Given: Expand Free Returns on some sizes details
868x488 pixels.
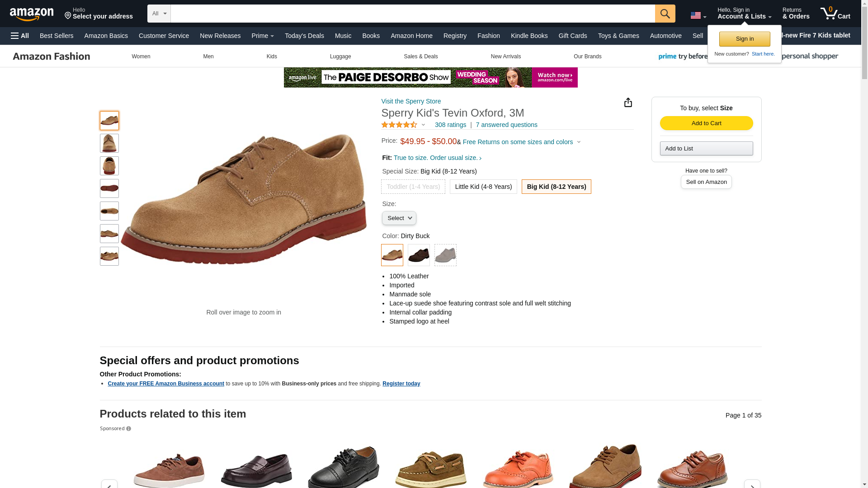Looking at the screenshot, I should point(522,142).
